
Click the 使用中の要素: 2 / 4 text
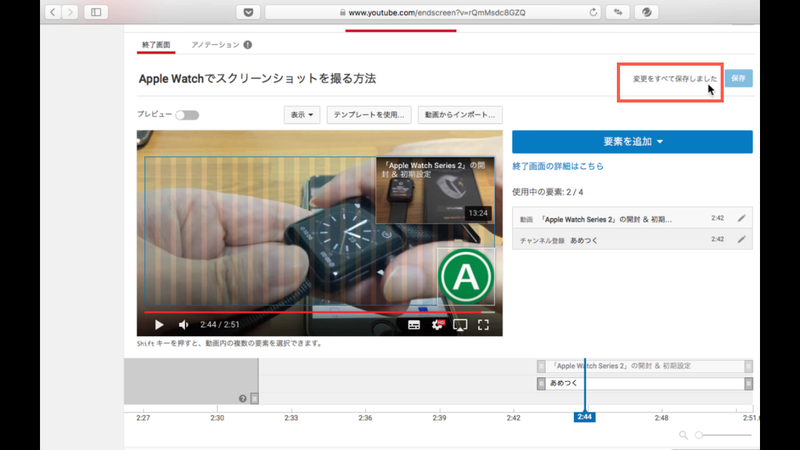coord(547,192)
